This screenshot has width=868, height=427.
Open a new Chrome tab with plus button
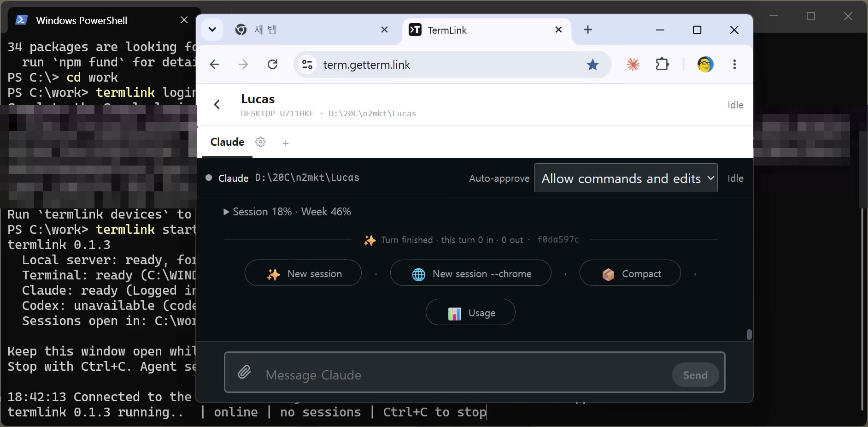coord(588,30)
